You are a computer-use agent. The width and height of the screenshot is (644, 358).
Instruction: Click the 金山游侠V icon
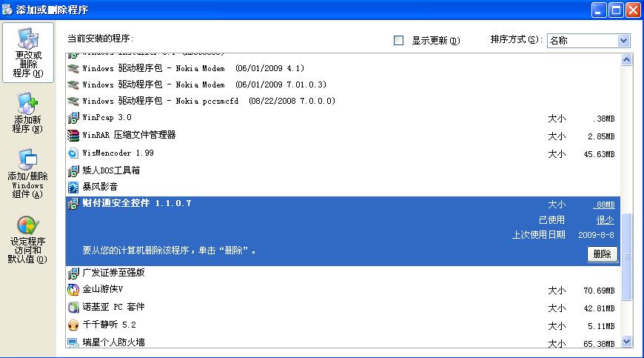[x=73, y=290]
